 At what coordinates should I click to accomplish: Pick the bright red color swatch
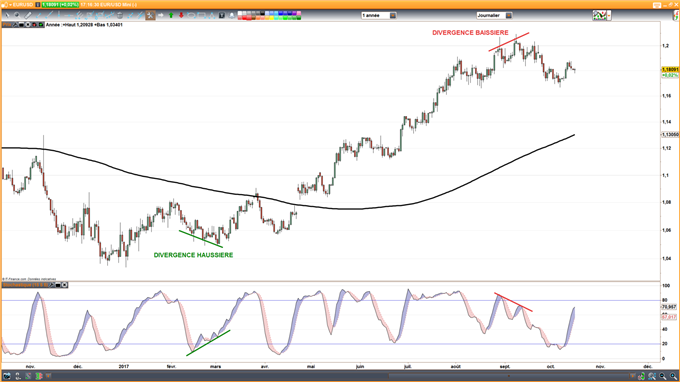point(245,18)
